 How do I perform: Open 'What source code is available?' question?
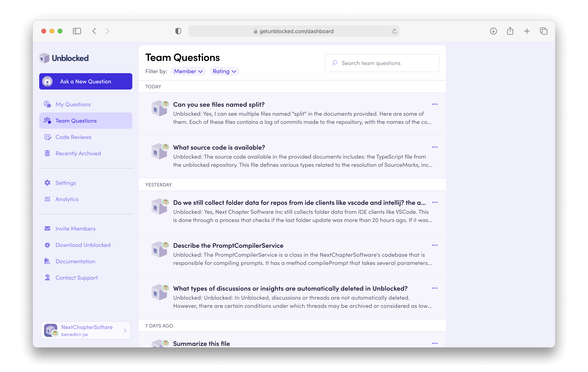point(219,147)
